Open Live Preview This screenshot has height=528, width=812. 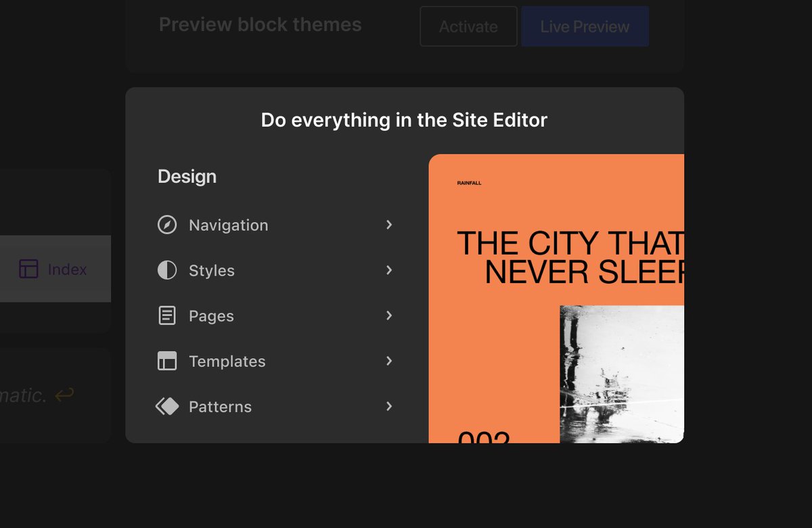[585, 26]
